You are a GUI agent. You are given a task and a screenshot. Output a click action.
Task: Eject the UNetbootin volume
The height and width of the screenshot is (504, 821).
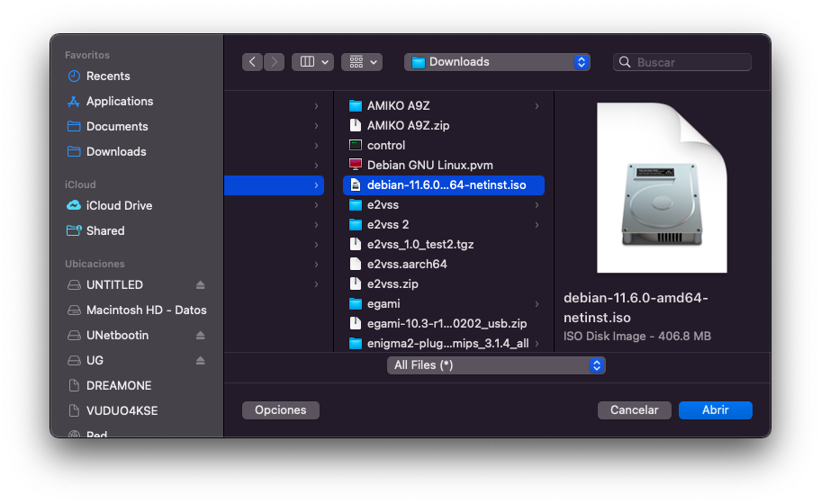[x=200, y=336]
